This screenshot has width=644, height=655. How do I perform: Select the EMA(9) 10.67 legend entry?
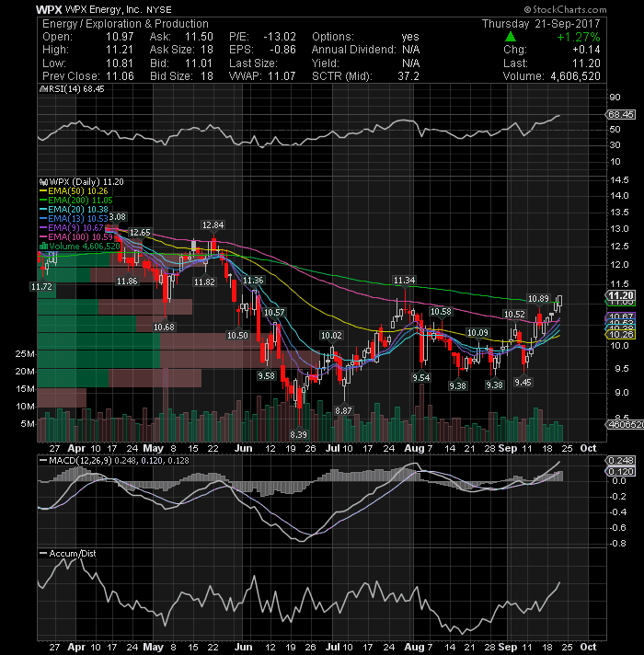[x=72, y=228]
